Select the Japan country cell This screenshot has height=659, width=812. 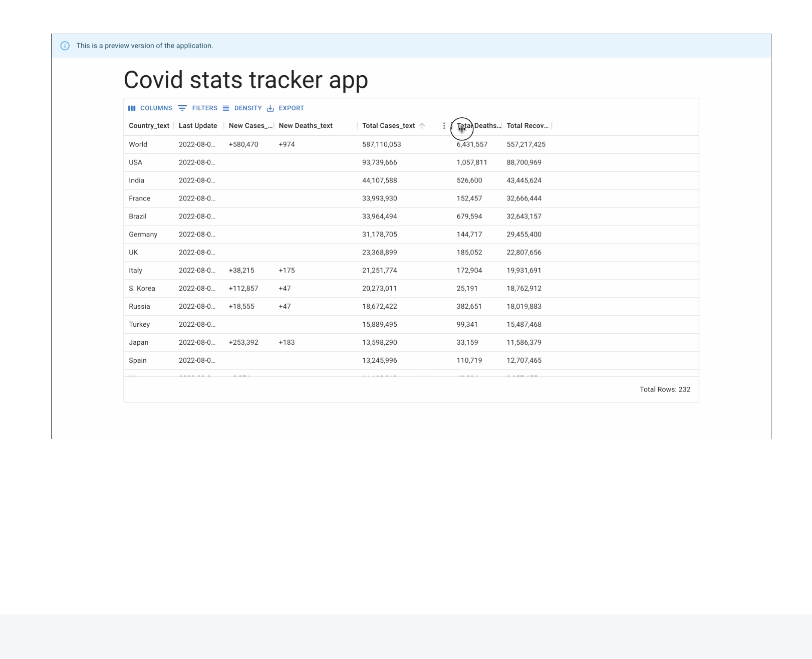click(138, 343)
